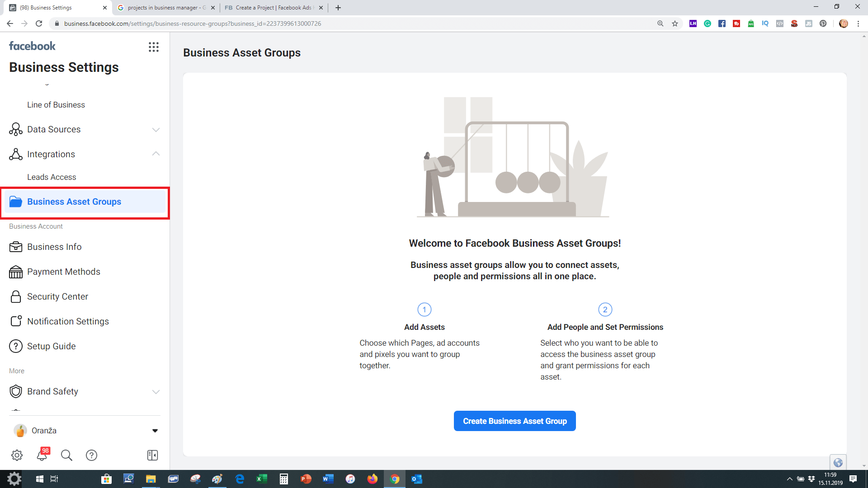Click Create Business Asset Group button
Viewport: 868px width, 488px height.
(514, 421)
